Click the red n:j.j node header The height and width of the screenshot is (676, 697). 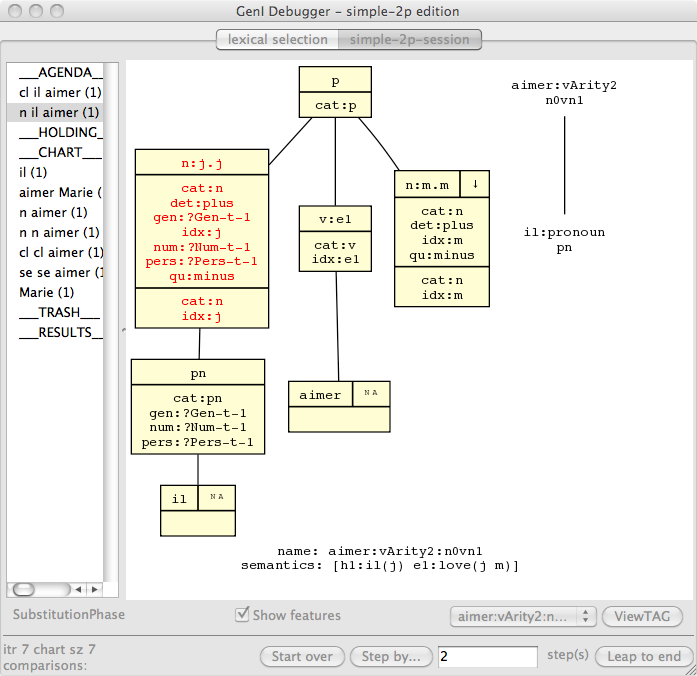(202, 161)
